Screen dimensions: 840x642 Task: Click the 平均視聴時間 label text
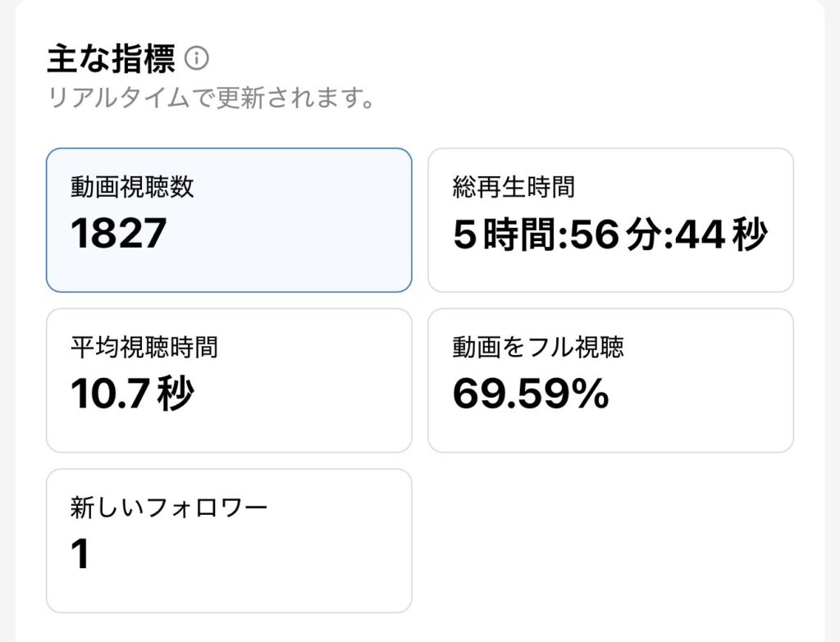click(144, 348)
